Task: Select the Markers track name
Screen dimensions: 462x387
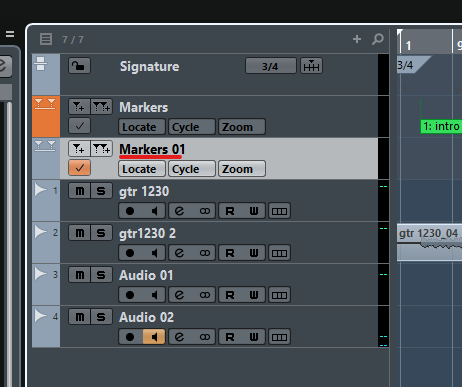Action: click(144, 107)
